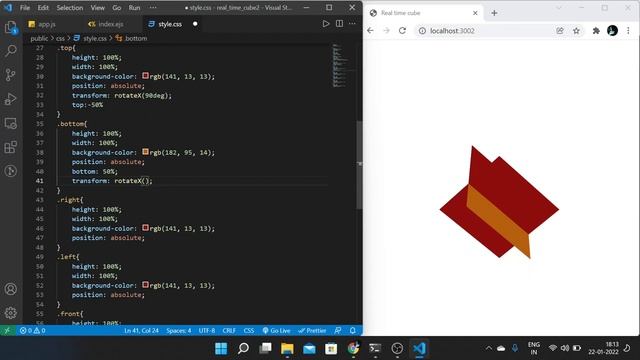The height and width of the screenshot is (360, 640).
Task: Open a new Chrome tab
Action: (494, 13)
